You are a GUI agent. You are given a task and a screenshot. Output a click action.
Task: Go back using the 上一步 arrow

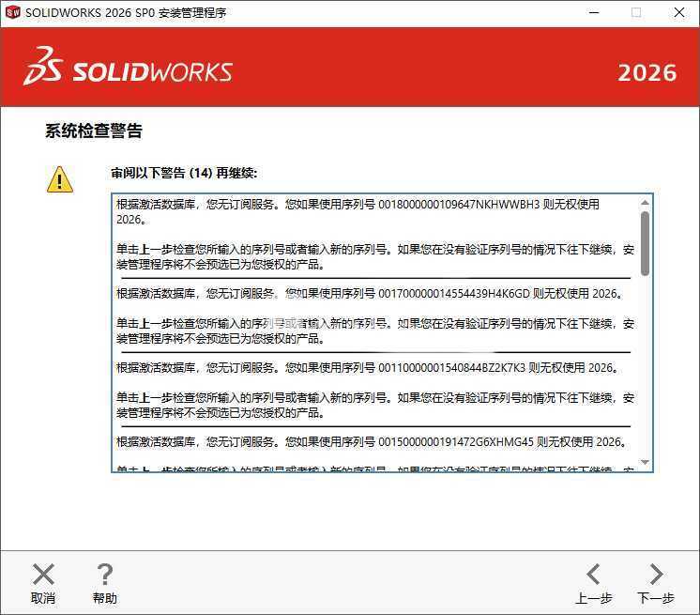pyautogui.click(x=593, y=575)
